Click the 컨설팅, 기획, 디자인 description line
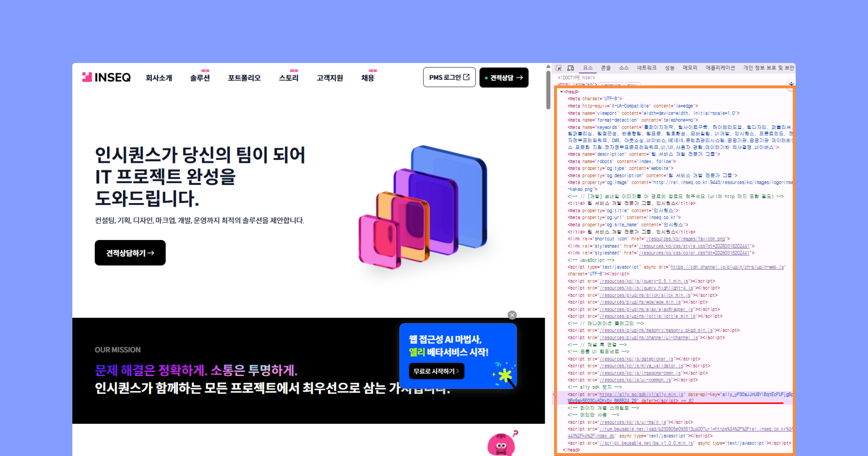 [x=199, y=220]
